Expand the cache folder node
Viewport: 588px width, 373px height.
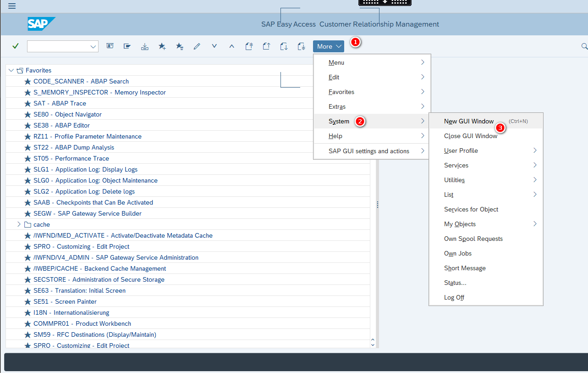coord(19,224)
